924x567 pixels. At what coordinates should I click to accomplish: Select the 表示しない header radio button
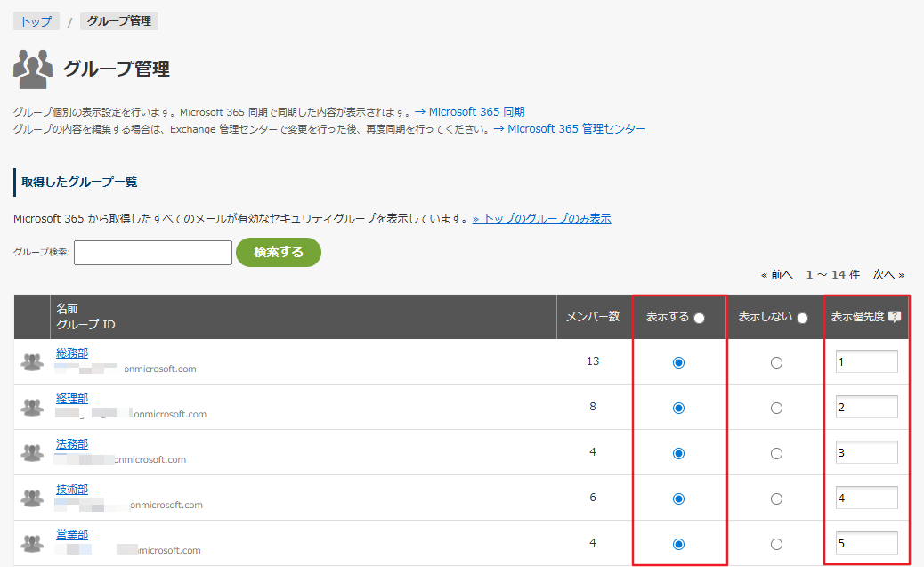pos(802,319)
